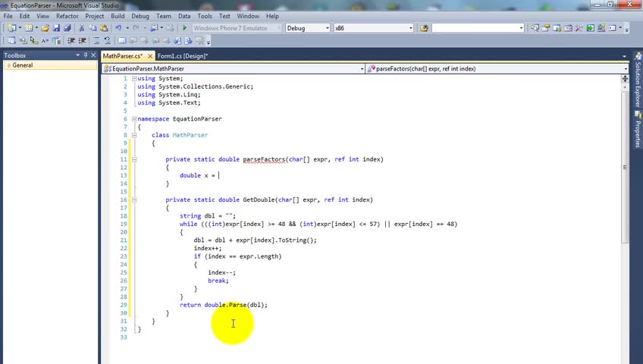Click the Display Object Member List icon

(x=11, y=41)
